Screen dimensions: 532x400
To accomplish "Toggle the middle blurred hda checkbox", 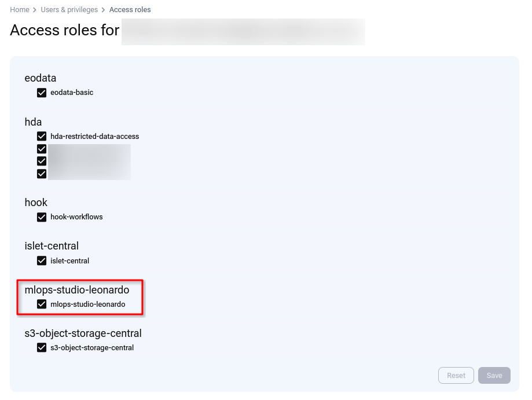I will point(42,161).
